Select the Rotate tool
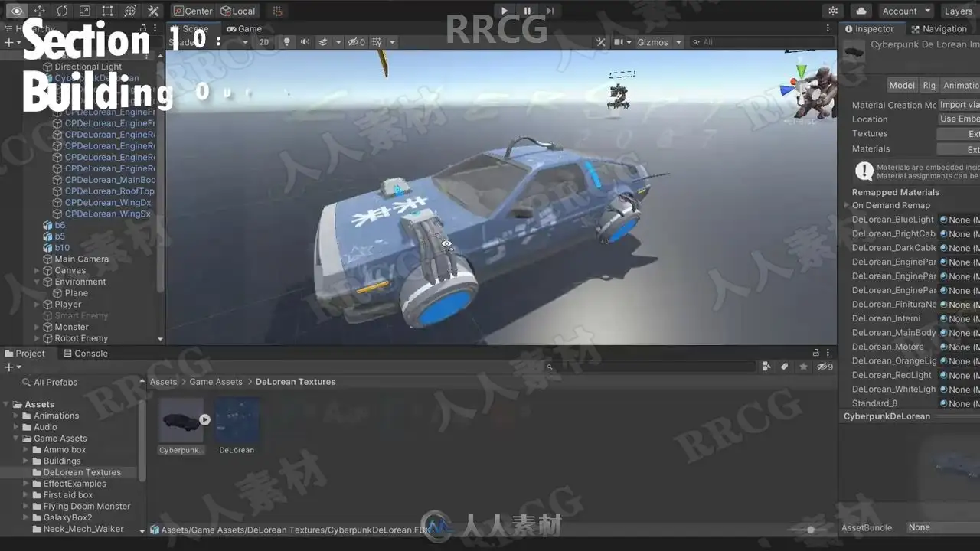Viewport: 980px width, 551px height. click(62, 11)
